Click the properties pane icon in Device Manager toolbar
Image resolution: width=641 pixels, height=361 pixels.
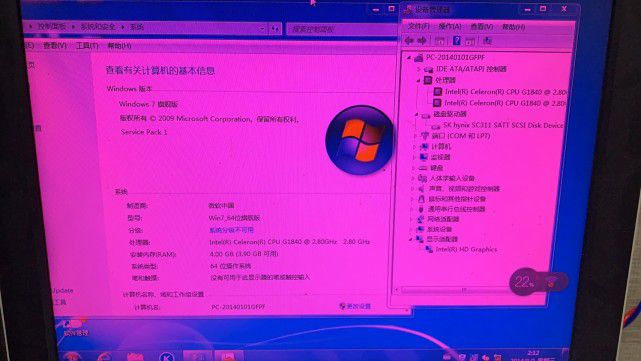coord(439,41)
